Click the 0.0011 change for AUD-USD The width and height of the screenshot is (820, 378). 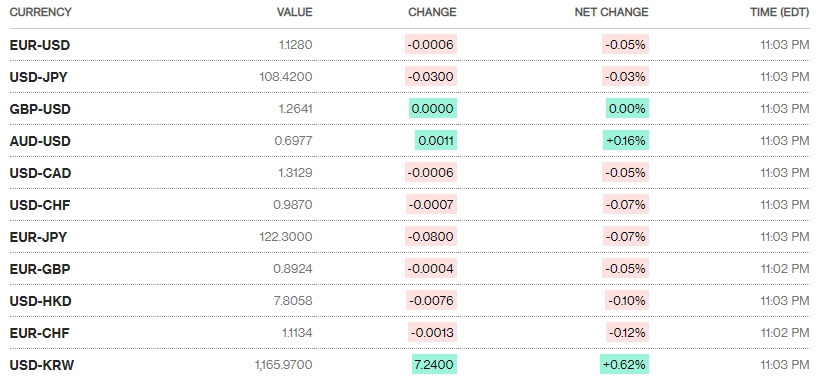tap(436, 140)
